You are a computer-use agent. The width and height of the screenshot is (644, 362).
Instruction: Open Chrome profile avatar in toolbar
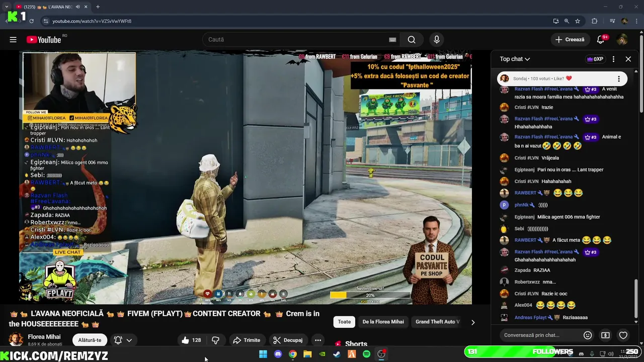coord(624,21)
